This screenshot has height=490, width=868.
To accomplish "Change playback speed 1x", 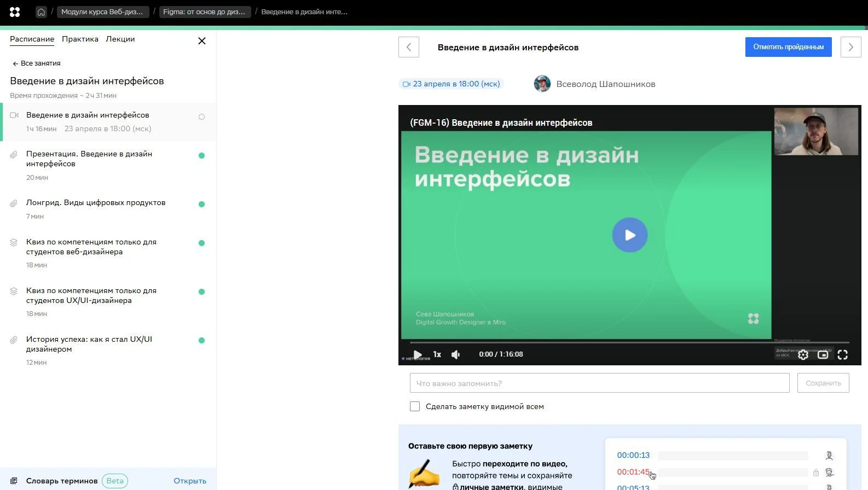I will tap(437, 354).
